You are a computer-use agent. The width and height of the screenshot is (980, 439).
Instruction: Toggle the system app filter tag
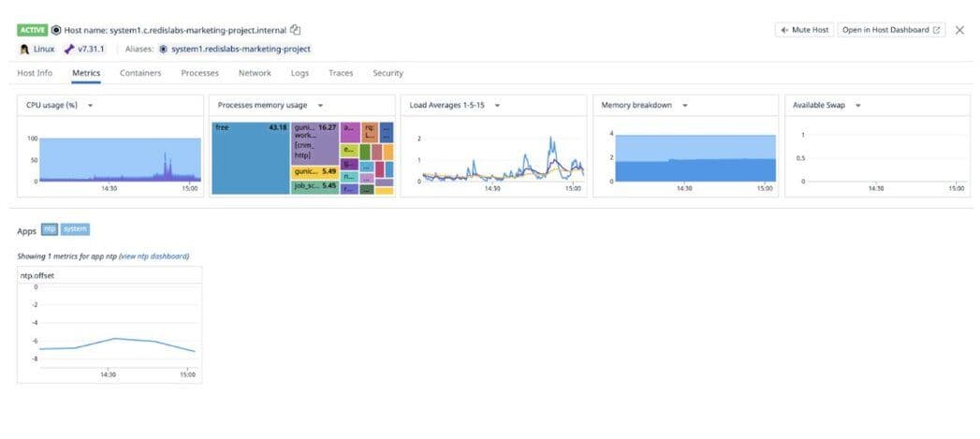(x=75, y=229)
